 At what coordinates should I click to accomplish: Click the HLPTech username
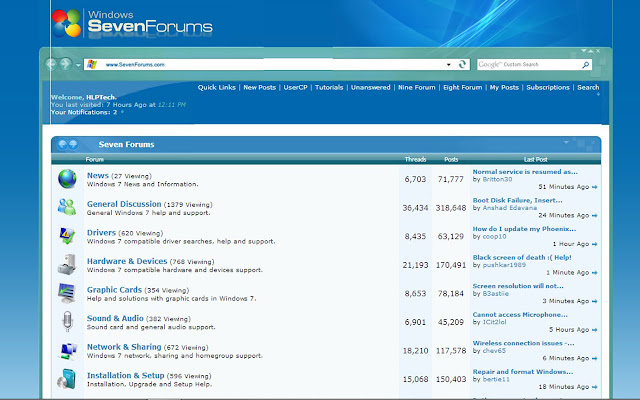click(100, 97)
